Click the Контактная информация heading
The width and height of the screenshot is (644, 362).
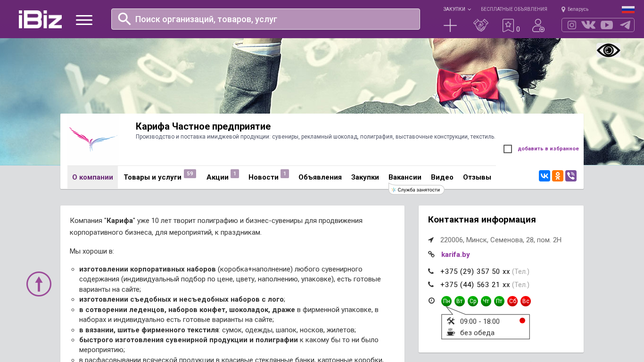tap(482, 220)
